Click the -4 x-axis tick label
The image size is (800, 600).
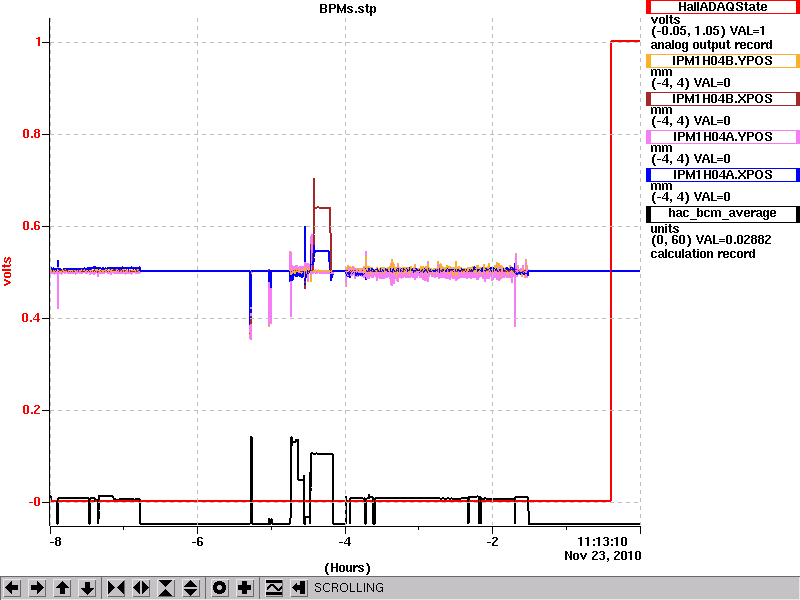[345, 541]
